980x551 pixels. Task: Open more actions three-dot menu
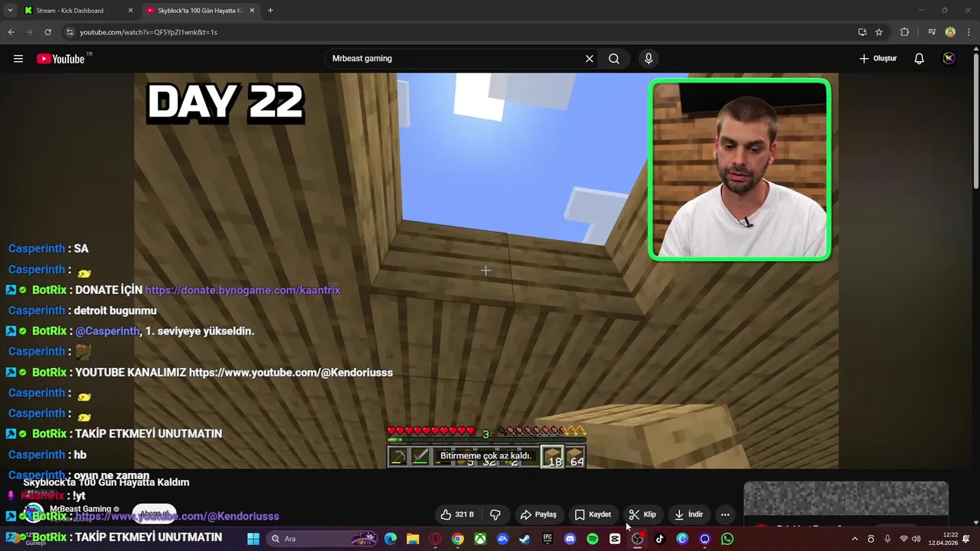[725, 514]
